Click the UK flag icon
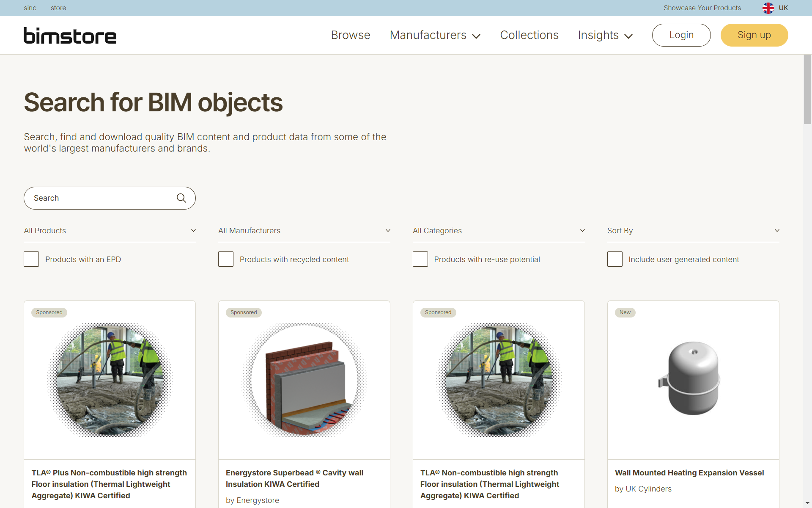 coord(768,8)
